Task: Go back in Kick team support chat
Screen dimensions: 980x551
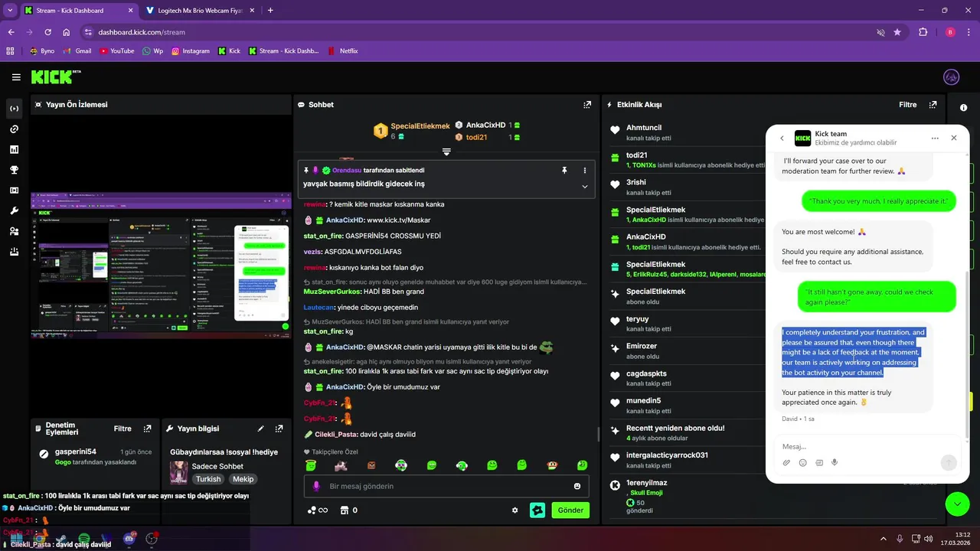Action: [x=782, y=139]
